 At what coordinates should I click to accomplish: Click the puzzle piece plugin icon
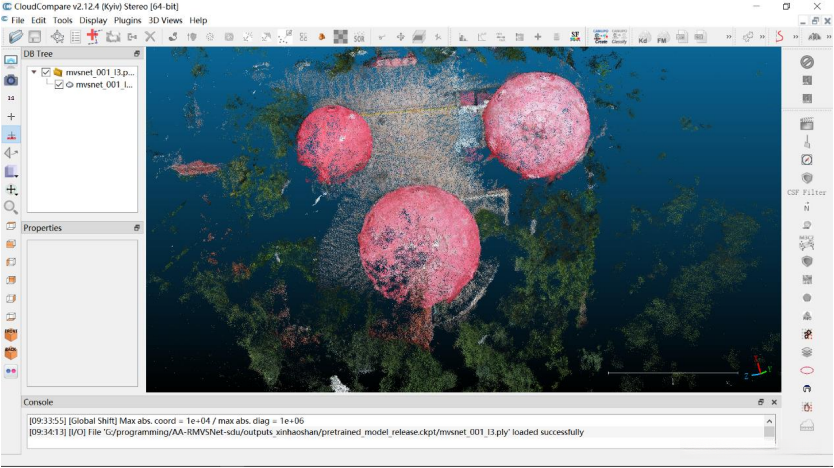pos(748,37)
